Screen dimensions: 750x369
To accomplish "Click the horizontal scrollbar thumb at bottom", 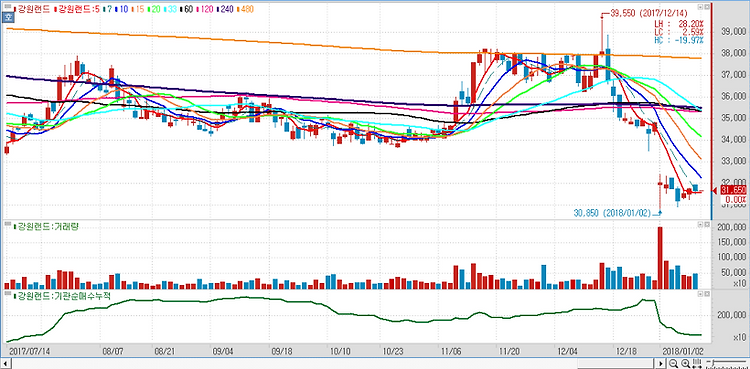I will pyautogui.click(x=616, y=365).
